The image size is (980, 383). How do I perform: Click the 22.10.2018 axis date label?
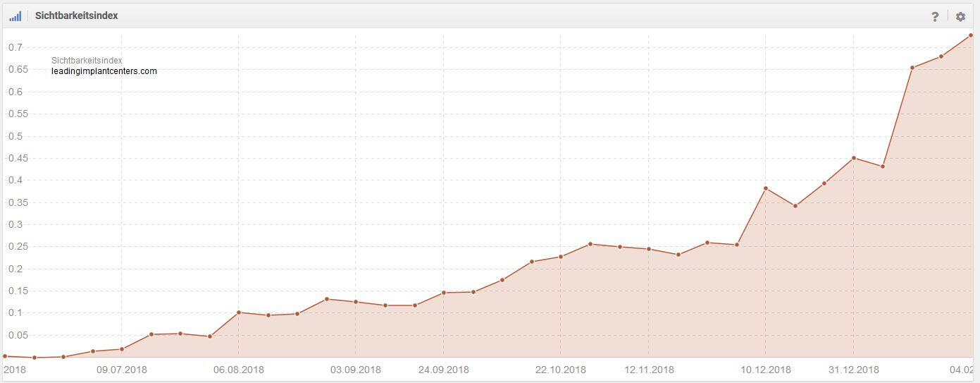tap(561, 370)
